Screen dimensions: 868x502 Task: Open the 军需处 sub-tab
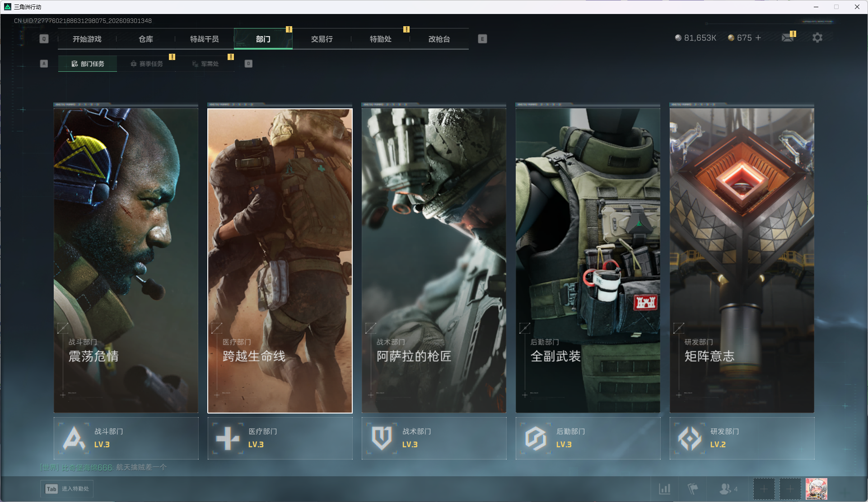tap(205, 64)
